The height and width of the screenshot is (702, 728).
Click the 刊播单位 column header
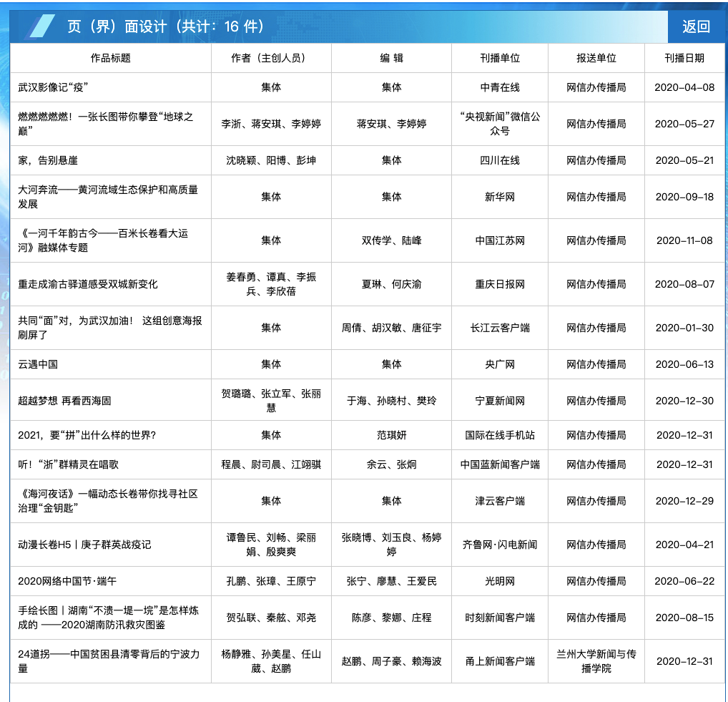pos(500,58)
